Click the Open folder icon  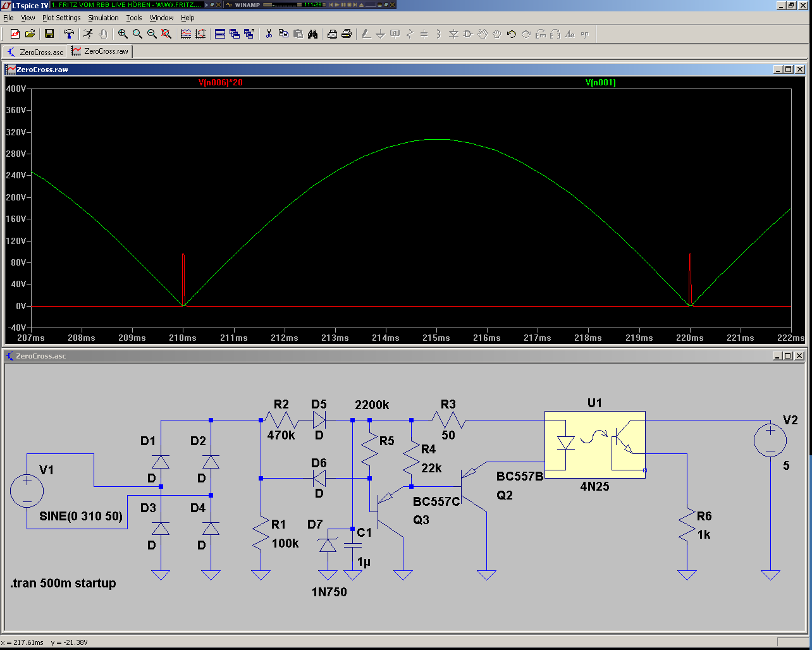30,34
